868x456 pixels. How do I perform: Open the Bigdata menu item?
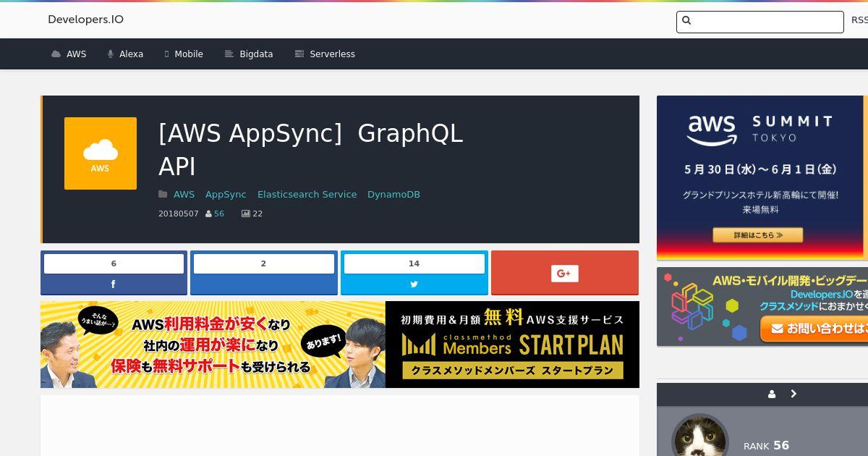pos(249,54)
